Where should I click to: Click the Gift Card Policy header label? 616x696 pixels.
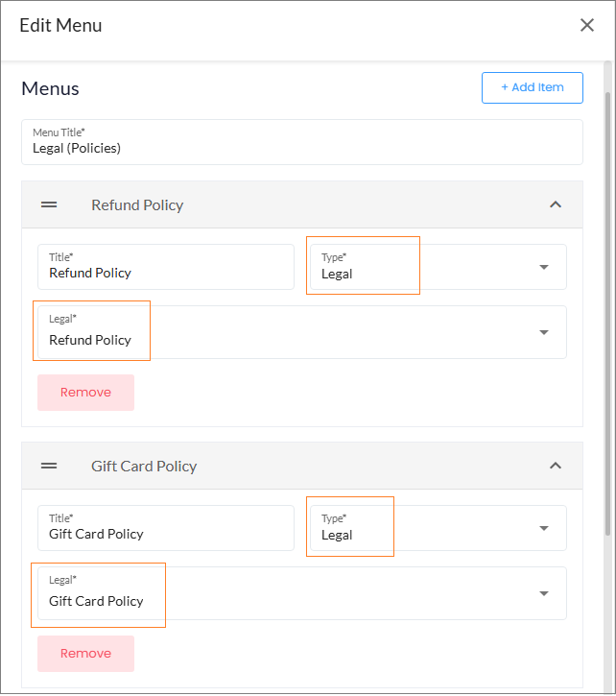(x=144, y=466)
